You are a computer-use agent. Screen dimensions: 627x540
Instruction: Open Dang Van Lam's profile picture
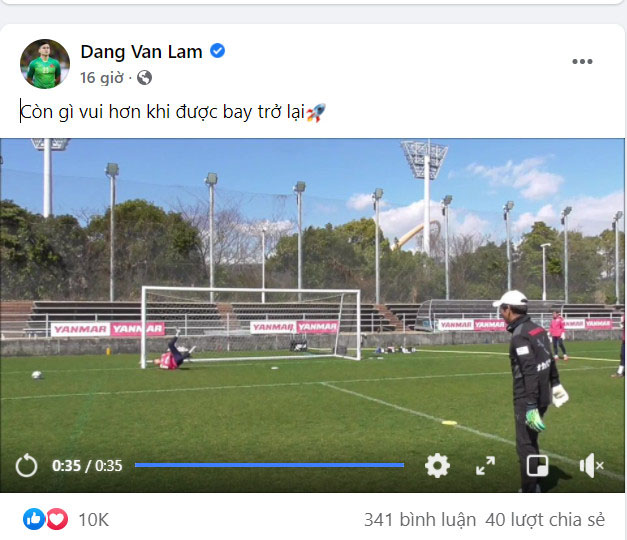coord(45,64)
